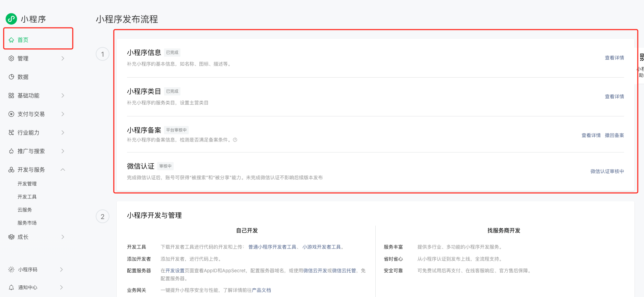Click the 支付与交易 yen icon
Image resolution: width=644 pixels, height=297 pixels.
[x=11, y=114]
